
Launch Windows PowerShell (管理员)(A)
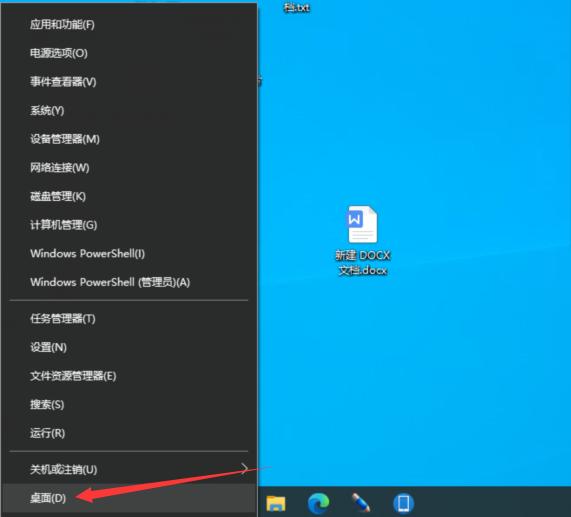pos(129,282)
